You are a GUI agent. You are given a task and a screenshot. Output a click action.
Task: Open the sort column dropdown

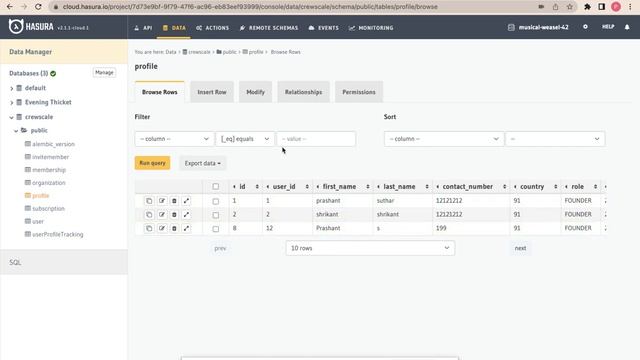444,139
